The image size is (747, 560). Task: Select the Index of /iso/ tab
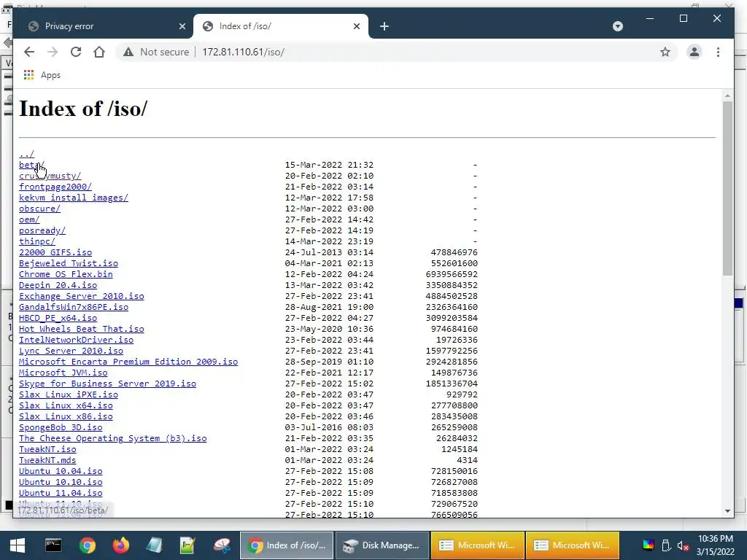(281, 26)
